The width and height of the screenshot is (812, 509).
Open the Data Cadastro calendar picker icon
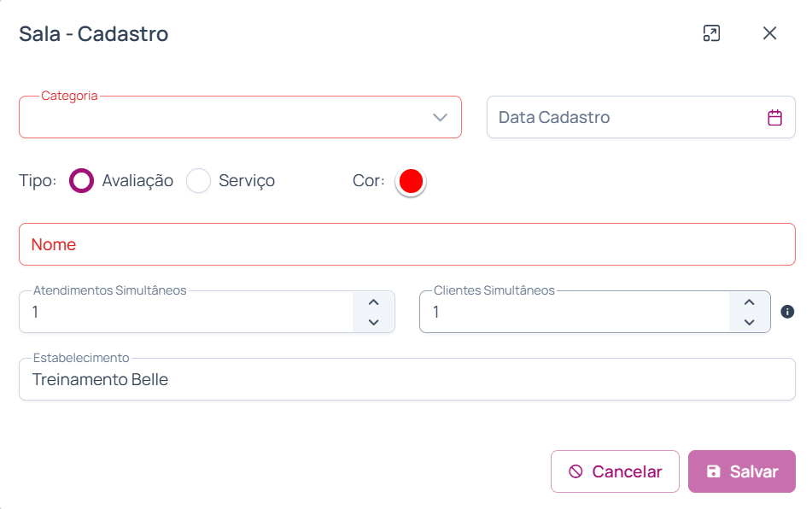[774, 118]
